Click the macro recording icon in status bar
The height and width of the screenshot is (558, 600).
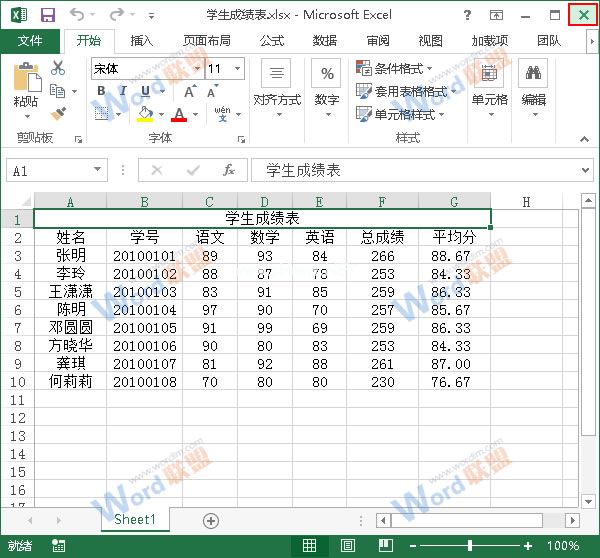pyautogui.click(x=60, y=546)
